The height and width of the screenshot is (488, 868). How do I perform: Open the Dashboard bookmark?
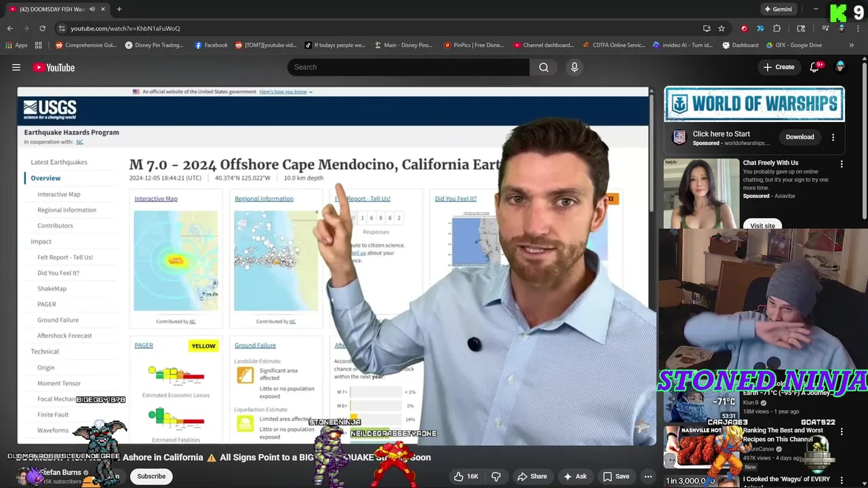[740, 45]
